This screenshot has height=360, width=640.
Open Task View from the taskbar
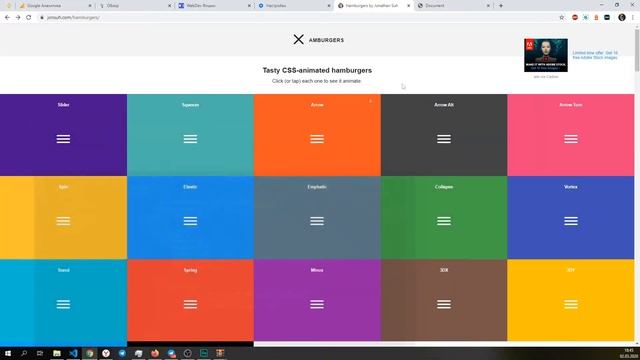pos(40,353)
